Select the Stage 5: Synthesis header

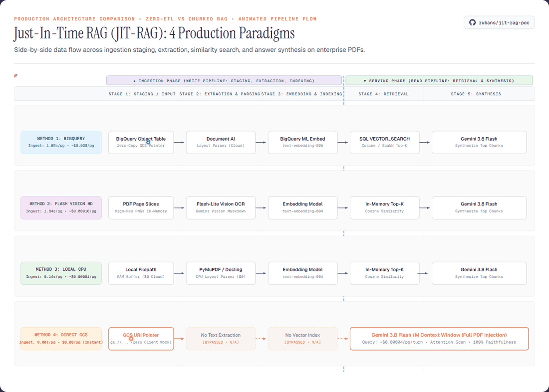476,94
